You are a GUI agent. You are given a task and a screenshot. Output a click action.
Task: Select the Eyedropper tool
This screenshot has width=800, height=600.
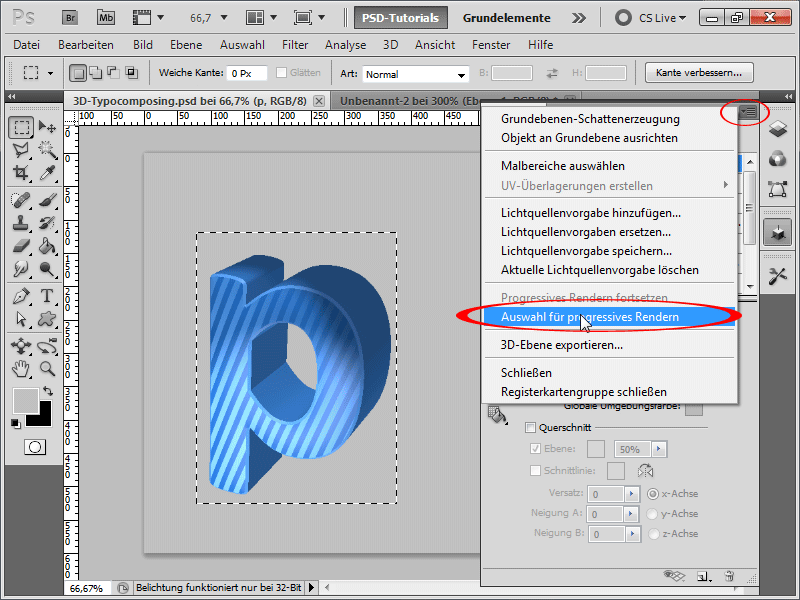pos(47,172)
